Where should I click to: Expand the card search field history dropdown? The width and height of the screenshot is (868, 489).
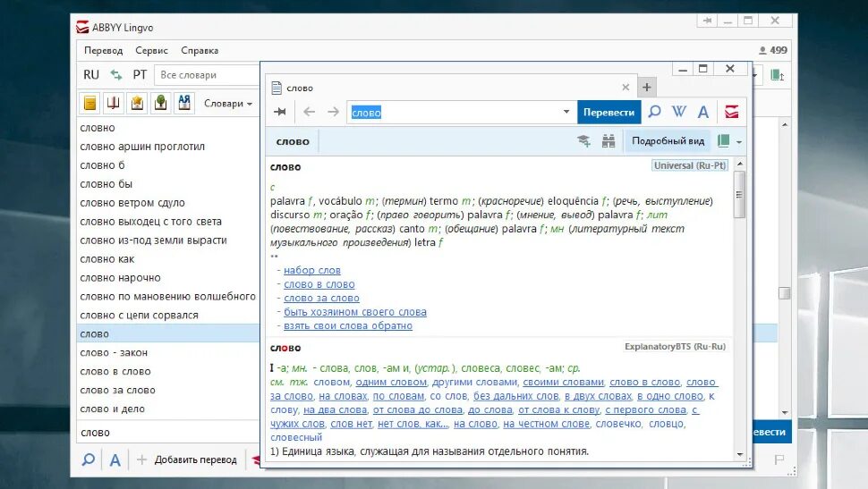tap(566, 112)
